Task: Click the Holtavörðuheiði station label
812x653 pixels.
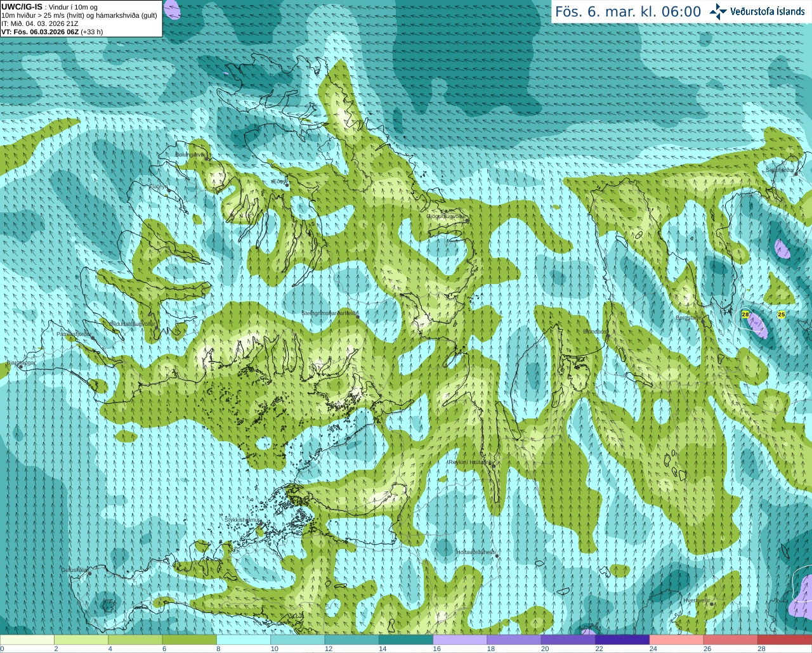Action: pyautogui.click(x=476, y=552)
